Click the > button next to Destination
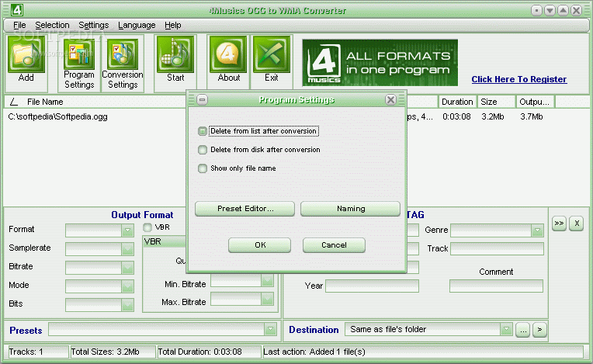 539,330
